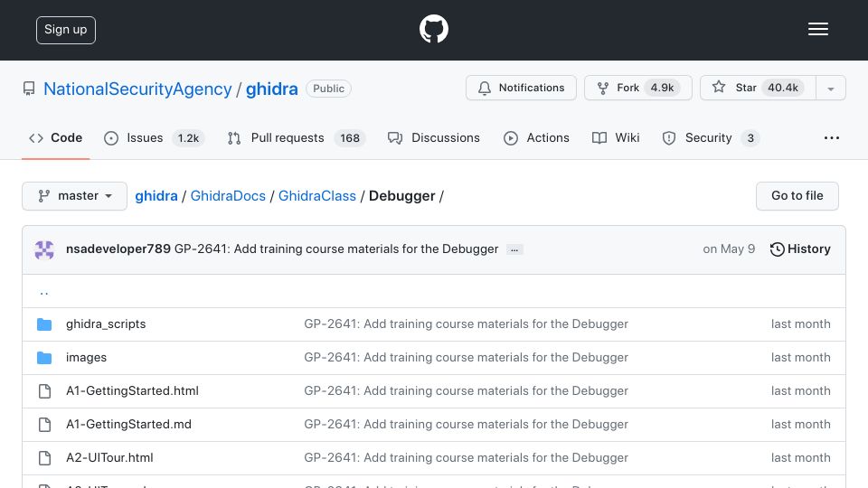Viewport: 868px width, 488px height.
Task: Open commit message in A1-GettingStarted.html row
Action: pyautogui.click(x=467, y=390)
